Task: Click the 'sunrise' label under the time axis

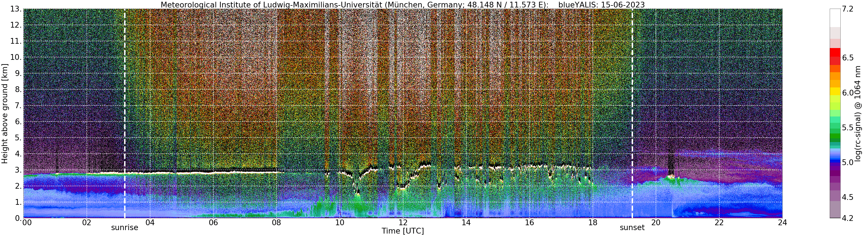Action: point(125,228)
